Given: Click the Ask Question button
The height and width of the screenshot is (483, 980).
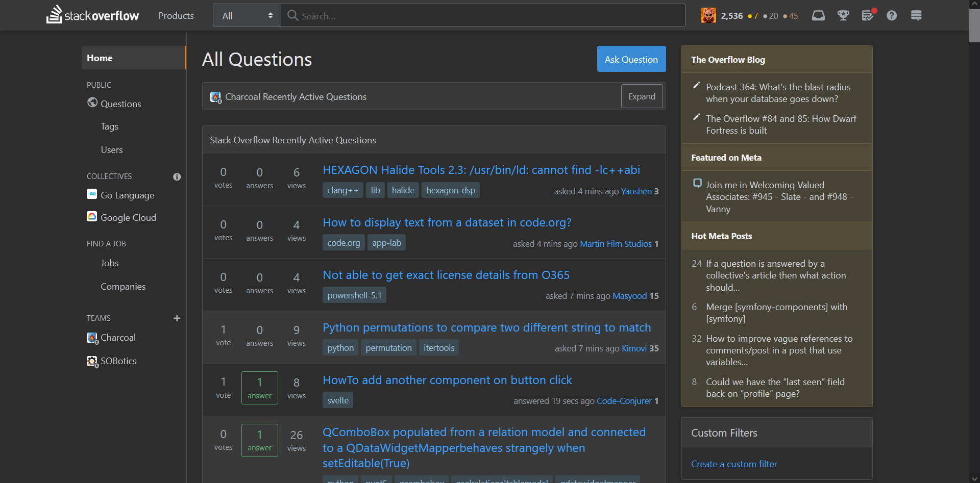Looking at the screenshot, I should click(631, 59).
